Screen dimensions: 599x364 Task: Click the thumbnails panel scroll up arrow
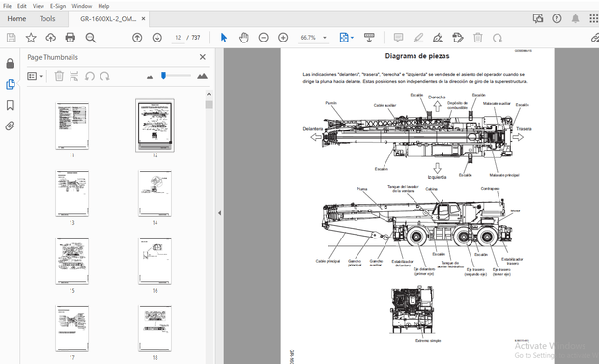coord(209,94)
